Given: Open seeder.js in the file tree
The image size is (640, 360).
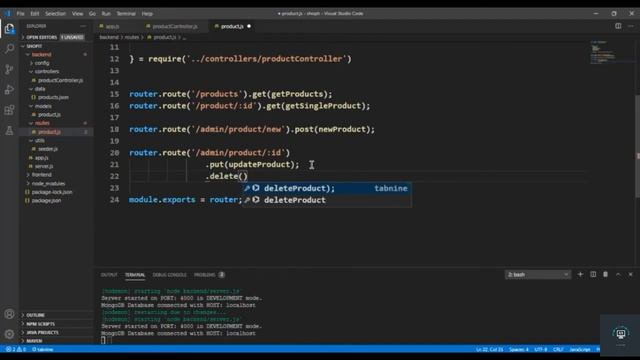Looking at the screenshot, I should [x=48, y=149].
